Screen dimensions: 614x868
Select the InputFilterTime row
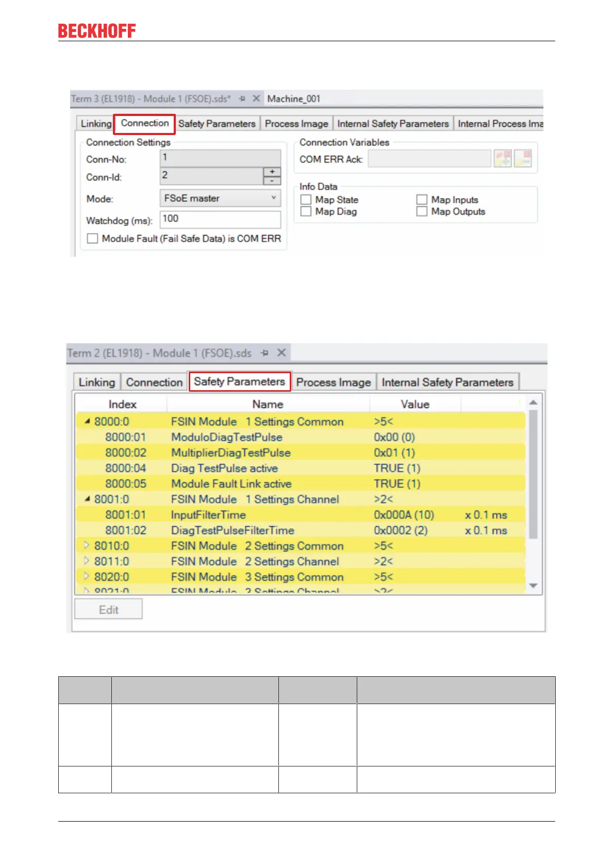pos(301,514)
